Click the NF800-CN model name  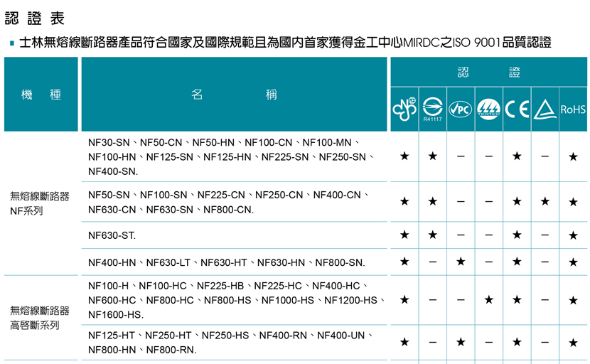[x=227, y=210]
